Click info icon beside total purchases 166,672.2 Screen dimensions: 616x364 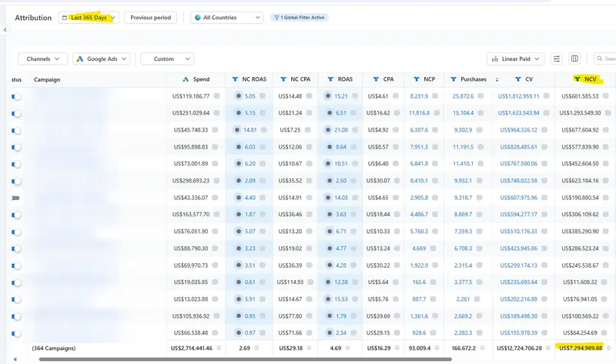(x=483, y=348)
